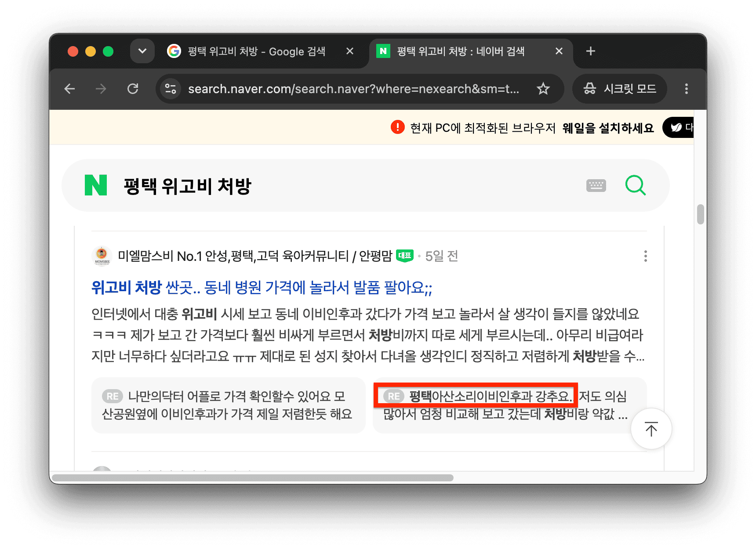
Task: Bookmark this page with the star icon
Action: click(543, 89)
